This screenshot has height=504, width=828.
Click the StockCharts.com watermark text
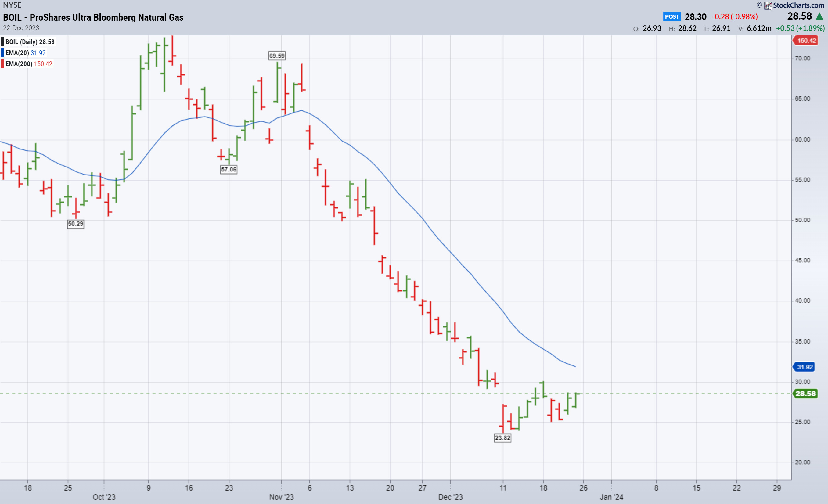click(798, 5)
